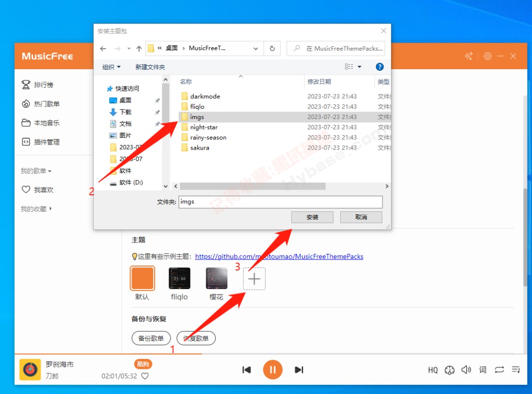The height and width of the screenshot is (394, 532).
Task: Like the song with heart icon beside time
Action: pos(145,376)
